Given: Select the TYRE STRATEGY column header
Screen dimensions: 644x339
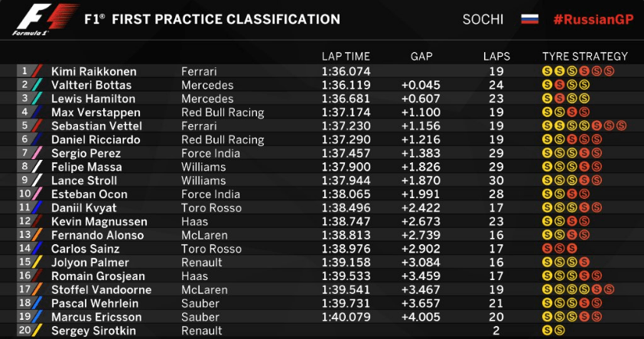Looking at the screenshot, I should 585,57.
